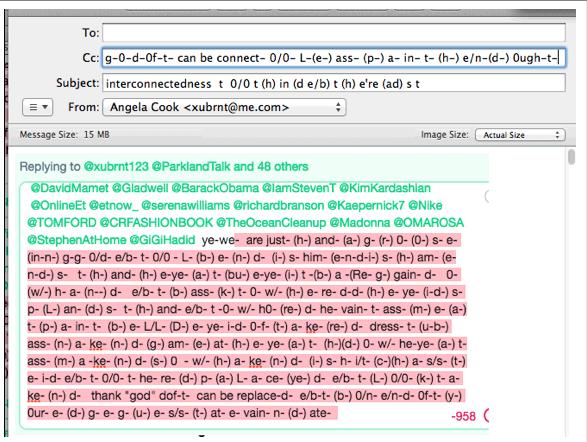This screenshot has height=442, width=587.
Task: Click the @StephenAtHome handle
Action: click(x=77, y=240)
